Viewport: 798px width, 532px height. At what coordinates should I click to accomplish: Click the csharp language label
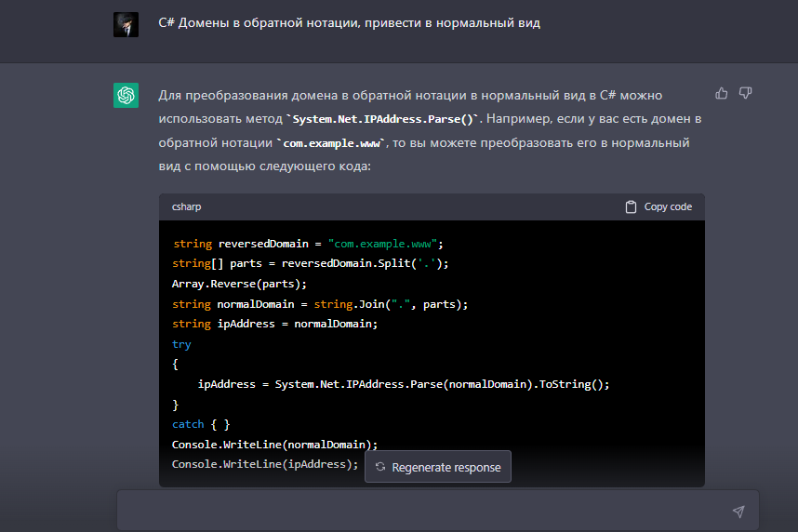pyautogui.click(x=186, y=206)
